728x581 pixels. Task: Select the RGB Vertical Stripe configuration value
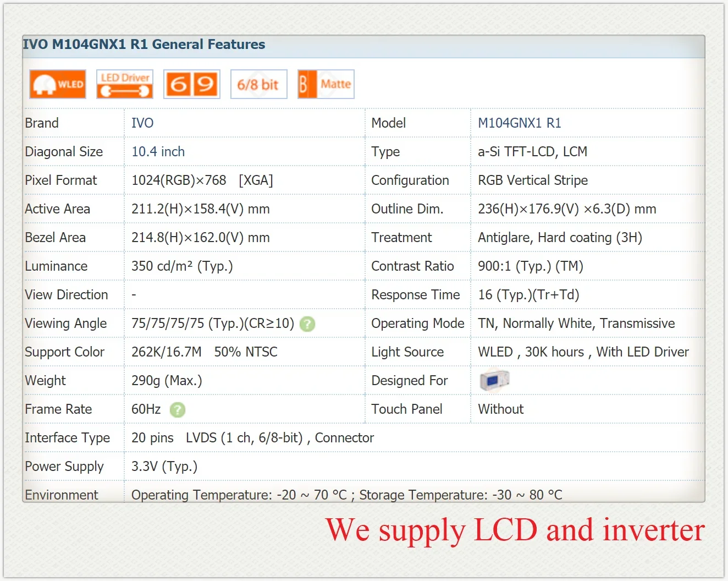(x=533, y=180)
